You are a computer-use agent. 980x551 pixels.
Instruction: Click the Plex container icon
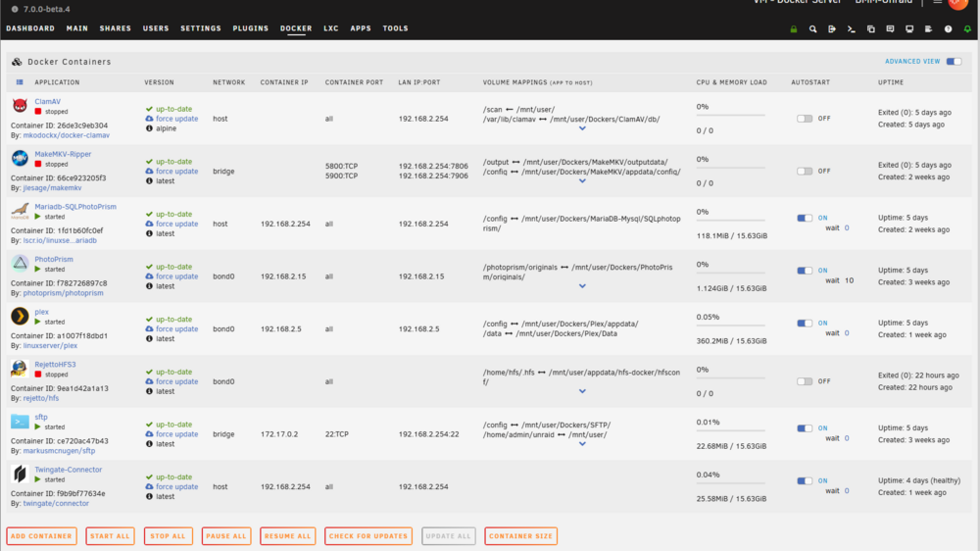point(20,316)
